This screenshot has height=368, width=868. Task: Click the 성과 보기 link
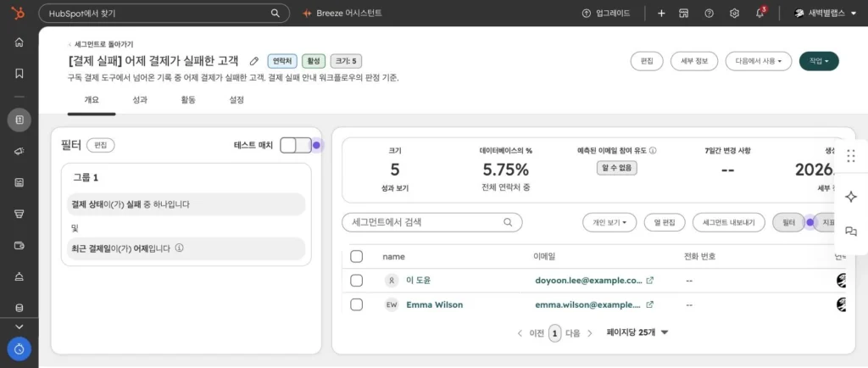395,188
